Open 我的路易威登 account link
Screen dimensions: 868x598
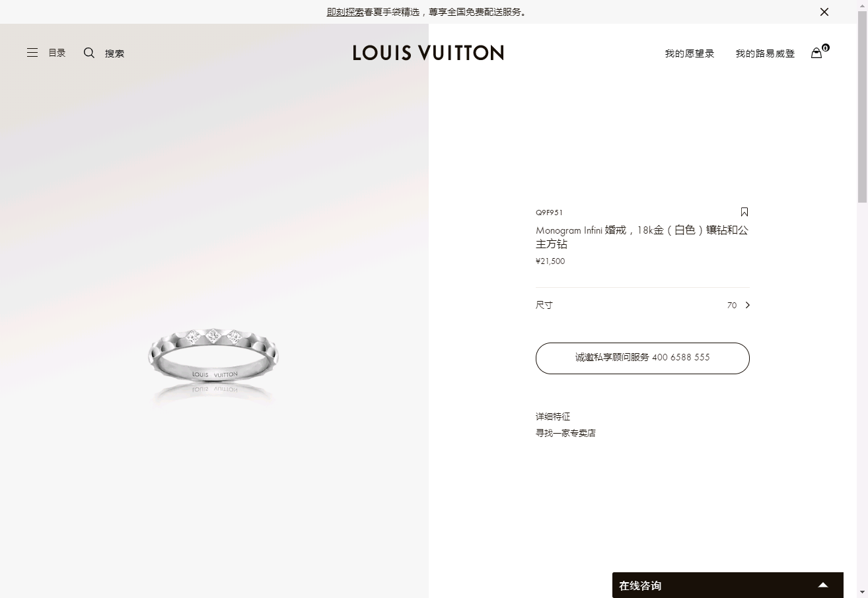click(x=765, y=53)
